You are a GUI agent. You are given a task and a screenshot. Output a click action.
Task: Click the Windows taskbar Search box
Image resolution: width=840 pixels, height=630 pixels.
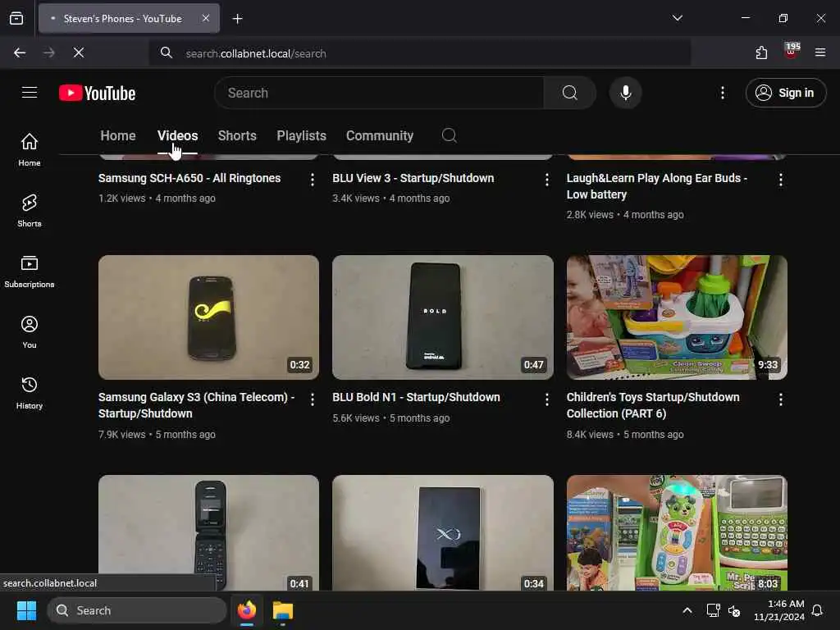[x=137, y=610]
